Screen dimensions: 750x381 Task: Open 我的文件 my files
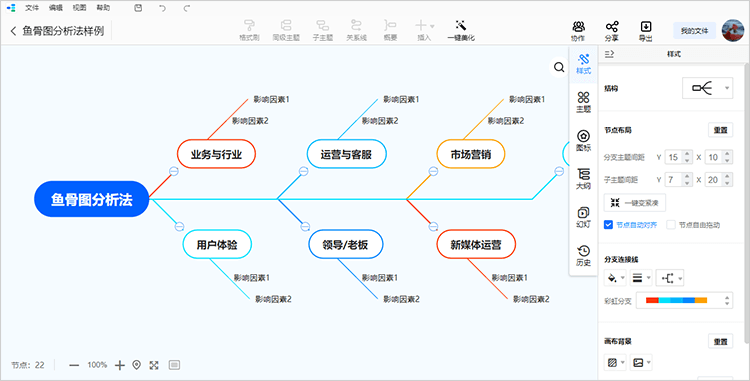coord(695,31)
